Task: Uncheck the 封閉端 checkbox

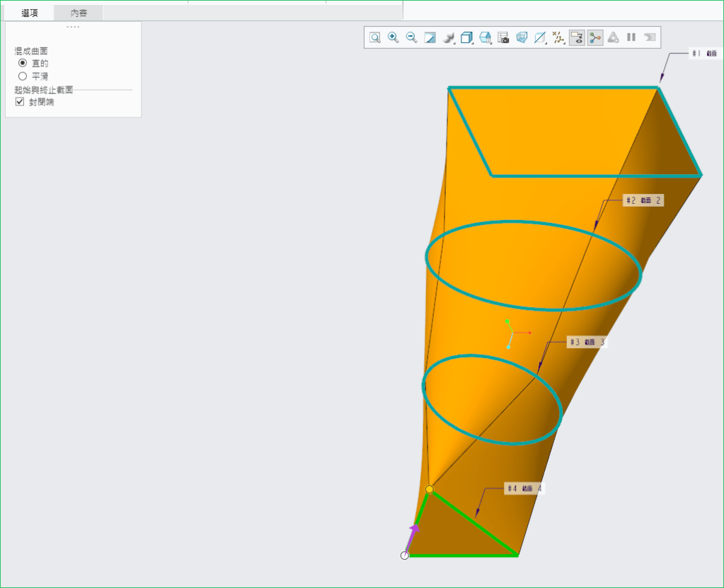Action: [20, 102]
